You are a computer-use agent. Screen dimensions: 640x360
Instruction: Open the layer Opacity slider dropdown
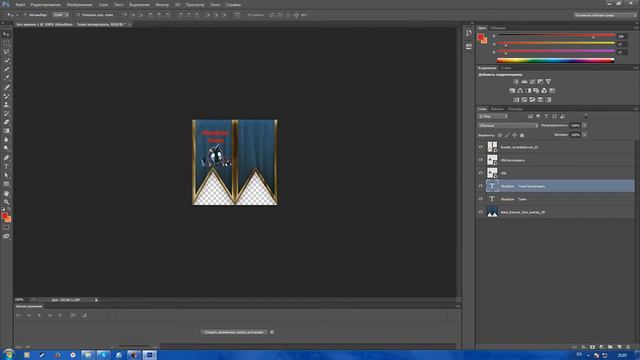(x=584, y=126)
